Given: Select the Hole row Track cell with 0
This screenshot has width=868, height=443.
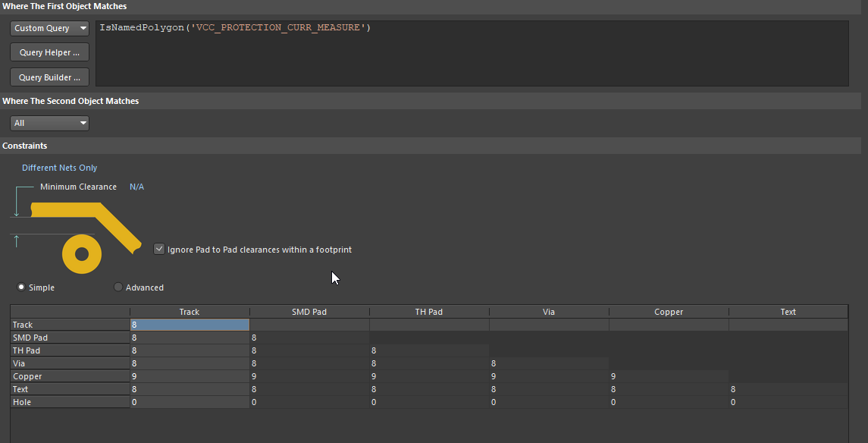Looking at the screenshot, I should point(190,403).
